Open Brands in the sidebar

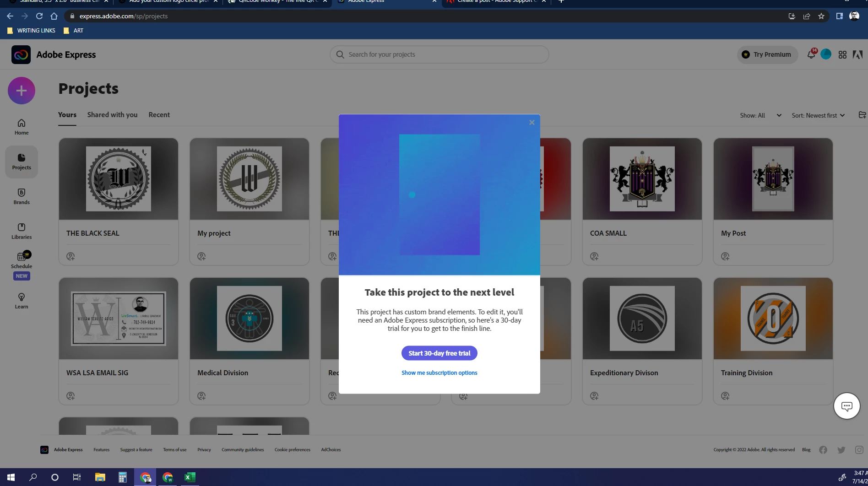click(x=22, y=197)
